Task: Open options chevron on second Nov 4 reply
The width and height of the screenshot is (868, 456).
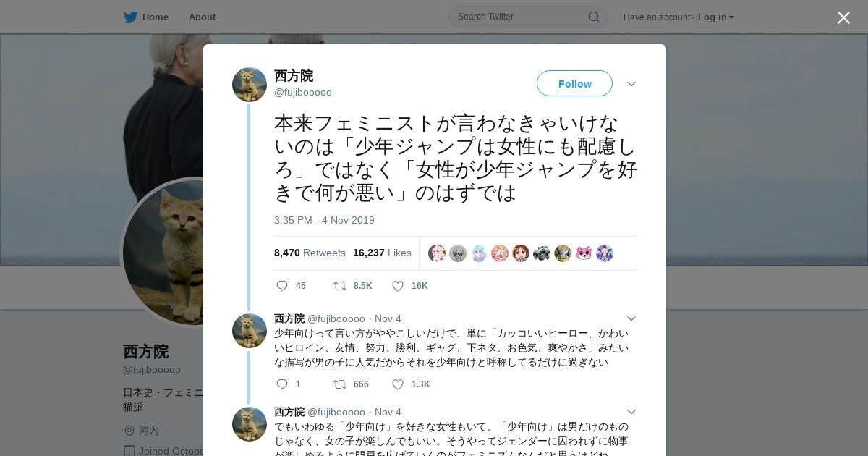Action: [x=631, y=412]
